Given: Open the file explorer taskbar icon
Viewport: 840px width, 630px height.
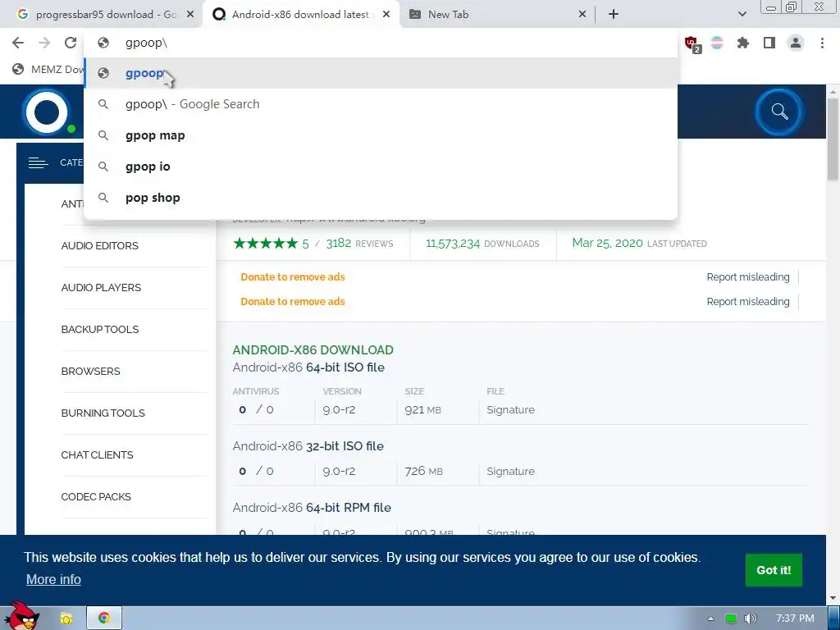Looking at the screenshot, I should click(66, 619).
